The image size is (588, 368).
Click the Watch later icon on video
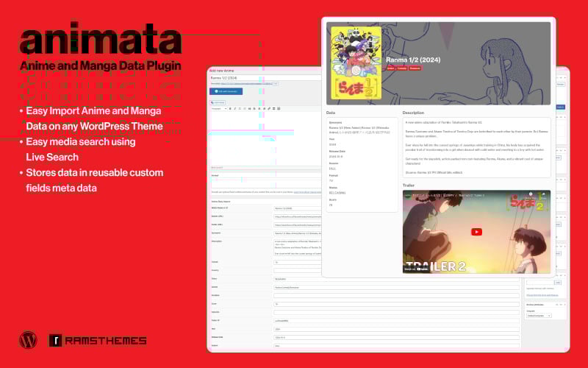coord(531,194)
